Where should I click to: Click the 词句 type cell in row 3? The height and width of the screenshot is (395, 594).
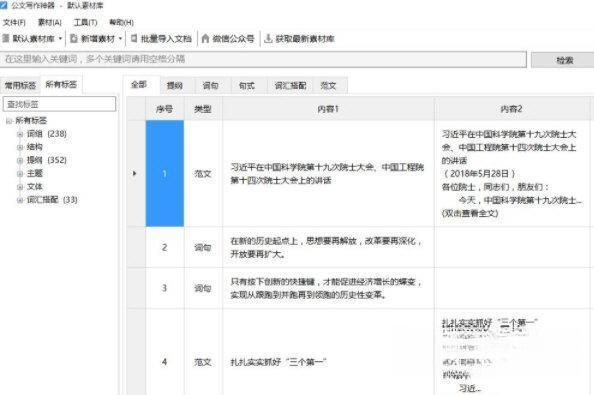click(203, 288)
